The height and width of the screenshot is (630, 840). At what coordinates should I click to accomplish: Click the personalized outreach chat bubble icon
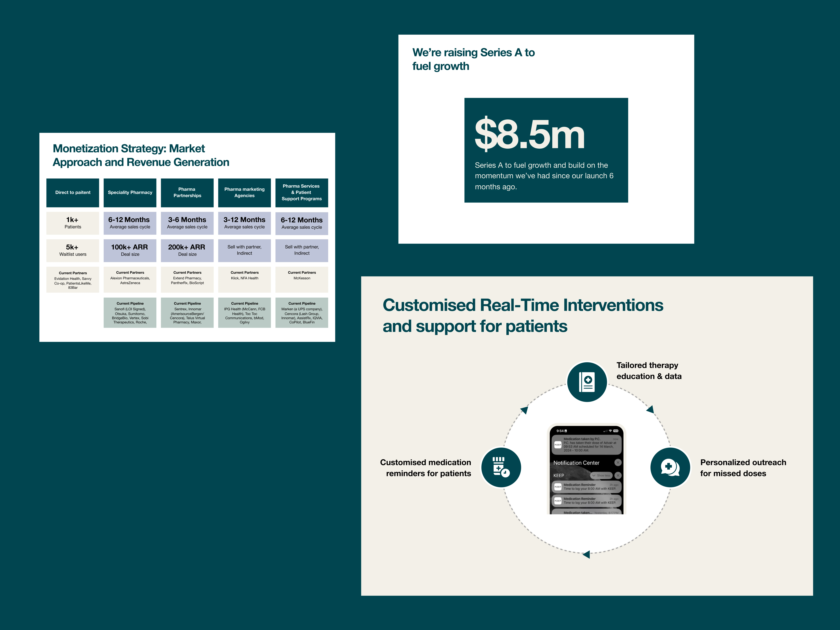670,467
